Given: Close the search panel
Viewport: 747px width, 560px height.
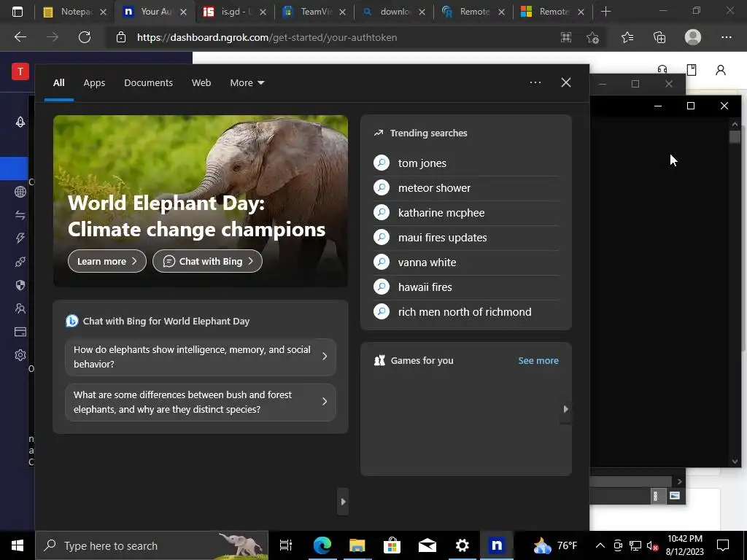Looking at the screenshot, I should [x=565, y=82].
